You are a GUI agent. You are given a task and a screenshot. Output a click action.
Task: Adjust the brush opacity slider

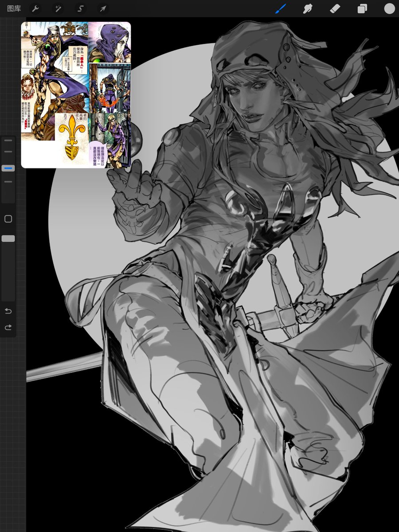pyautogui.click(x=8, y=239)
